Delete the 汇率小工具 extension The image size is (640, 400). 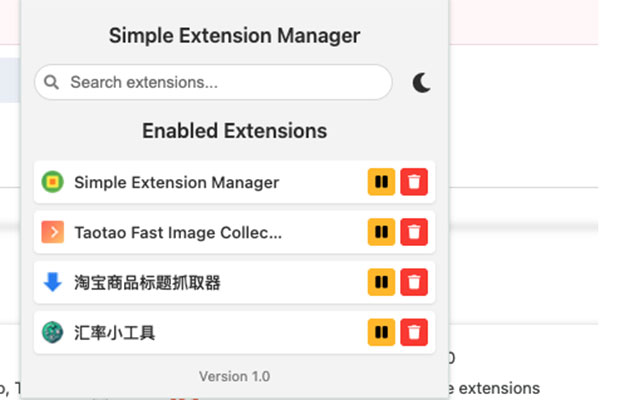[414, 332]
